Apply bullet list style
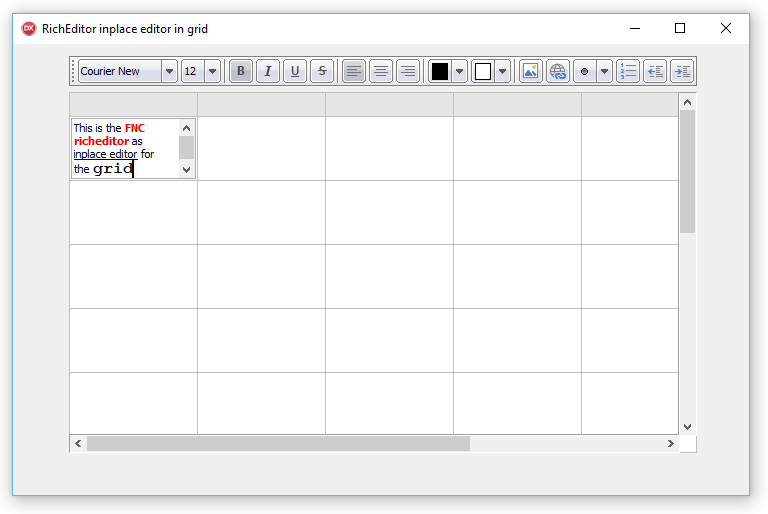The height and width of the screenshot is (514, 768). [585, 72]
